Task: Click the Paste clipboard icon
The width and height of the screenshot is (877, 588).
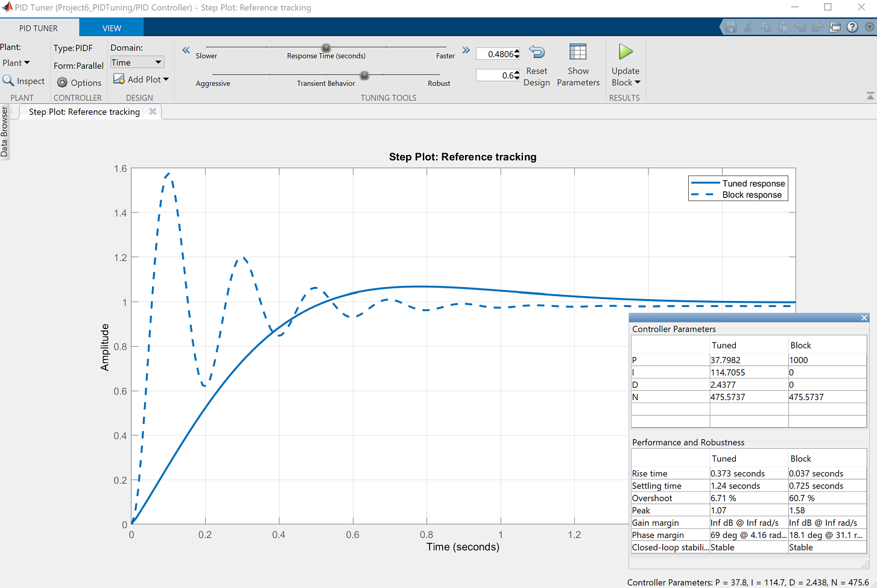Action: point(784,27)
